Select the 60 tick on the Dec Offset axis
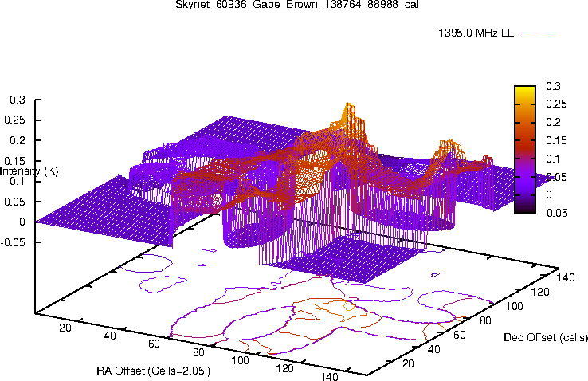 tap(460, 335)
